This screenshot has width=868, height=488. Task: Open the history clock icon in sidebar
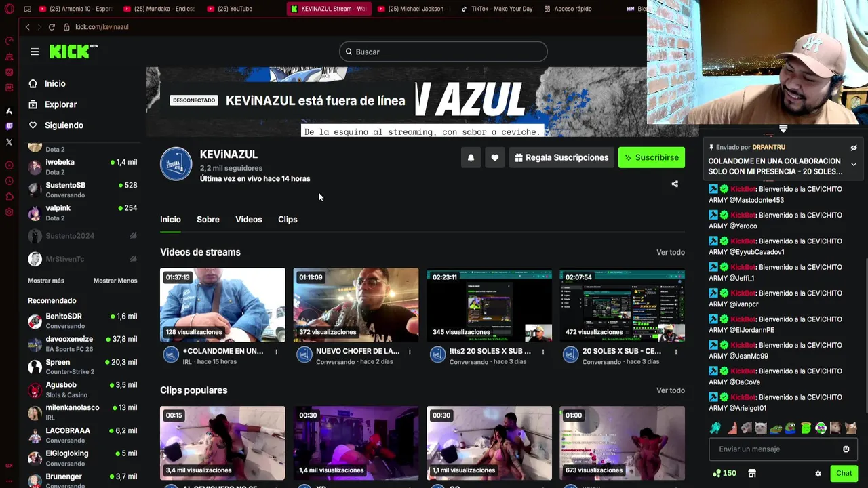pos(9,181)
